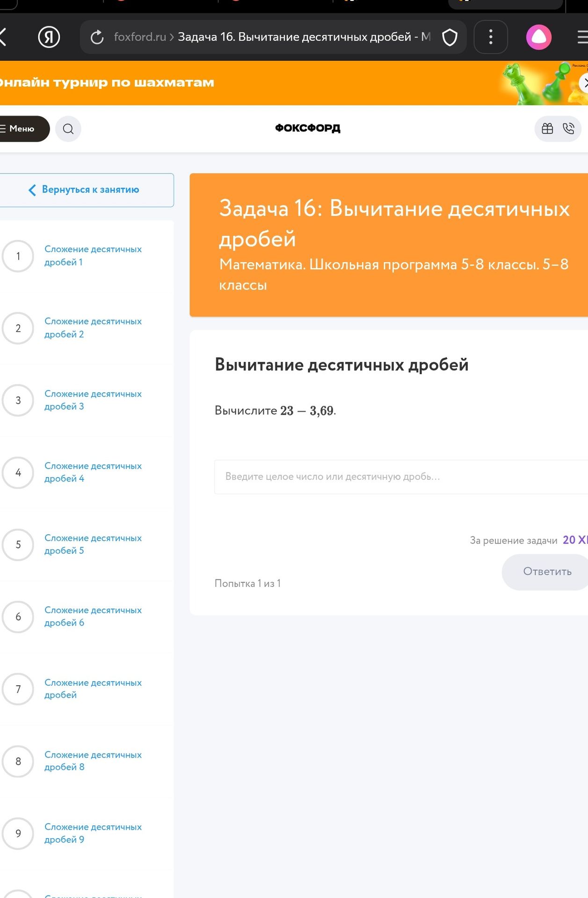The width and height of the screenshot is (588, 898).
Task: Tap the phone call icon in header
Action: [x=568, y=129]
